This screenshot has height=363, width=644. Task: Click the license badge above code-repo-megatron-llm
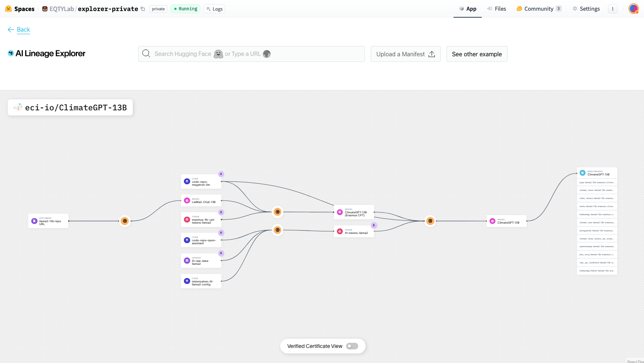221,174
